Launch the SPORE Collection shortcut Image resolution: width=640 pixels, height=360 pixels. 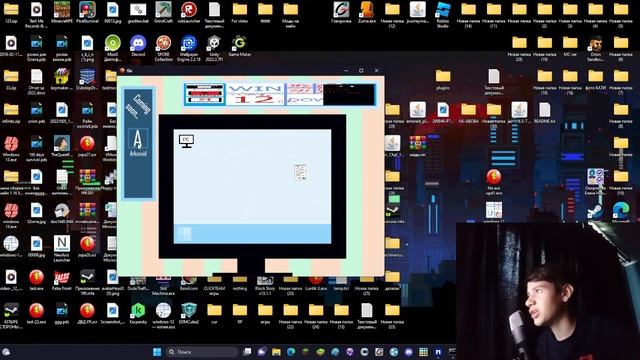tap(163, 48)
